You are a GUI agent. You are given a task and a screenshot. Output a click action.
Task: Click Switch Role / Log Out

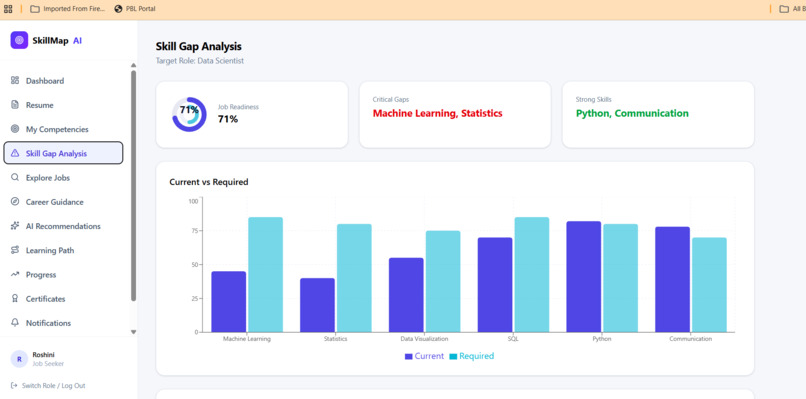tap(48, 385)
